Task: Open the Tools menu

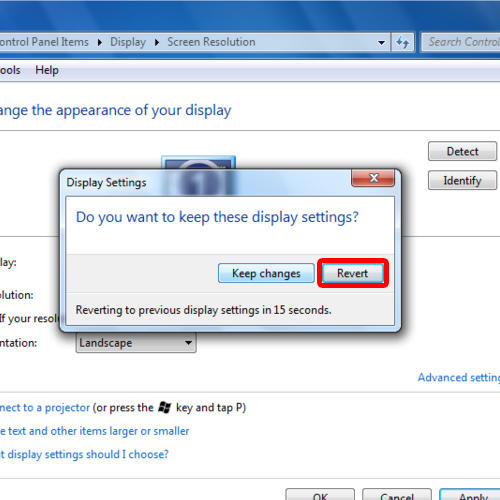Action: (10, 70)
